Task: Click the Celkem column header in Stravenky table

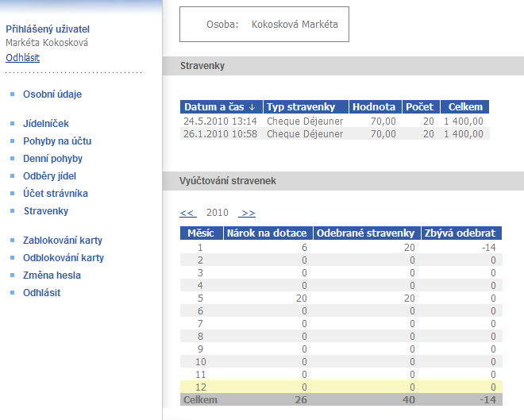Action: 465,107
